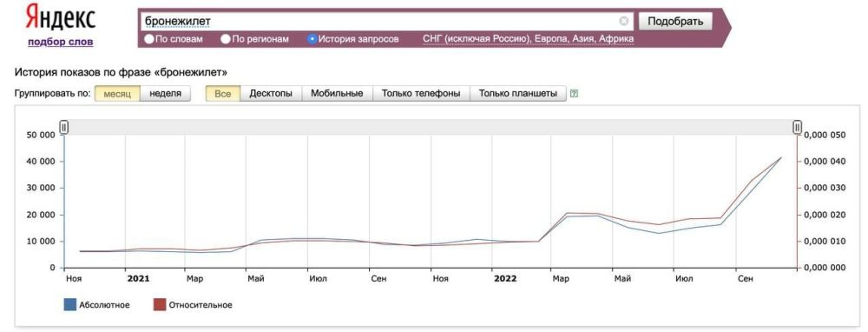
Task: Click the red Относительное legend swatch
Action: [160, 305]
